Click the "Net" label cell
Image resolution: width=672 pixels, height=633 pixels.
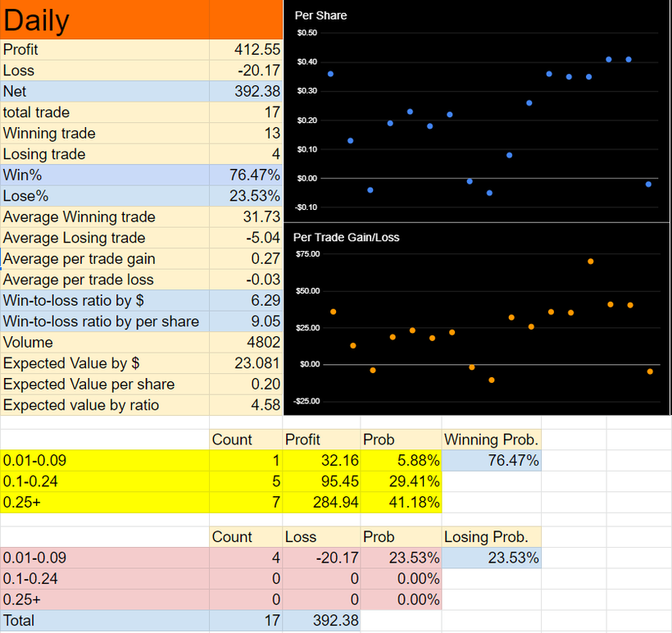(x=105, y=91)
